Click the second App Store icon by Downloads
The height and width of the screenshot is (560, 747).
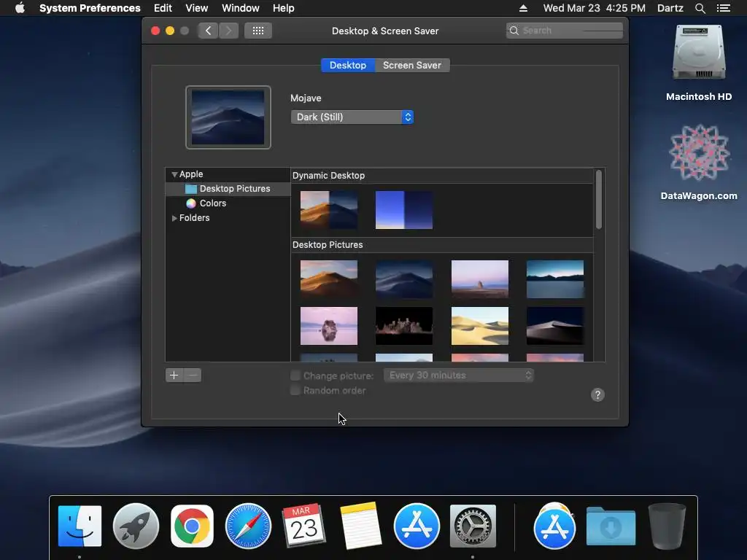(x=554, y=526)
